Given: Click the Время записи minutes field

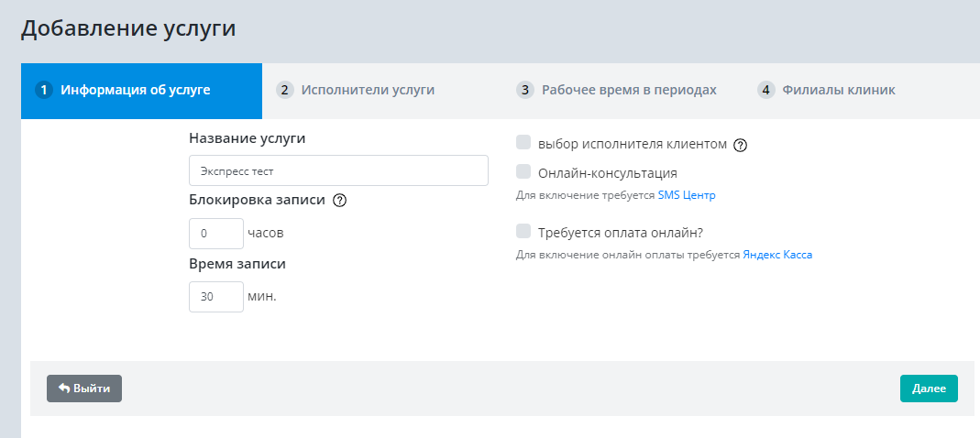Looking at the screenshot, I should (215, 296).
